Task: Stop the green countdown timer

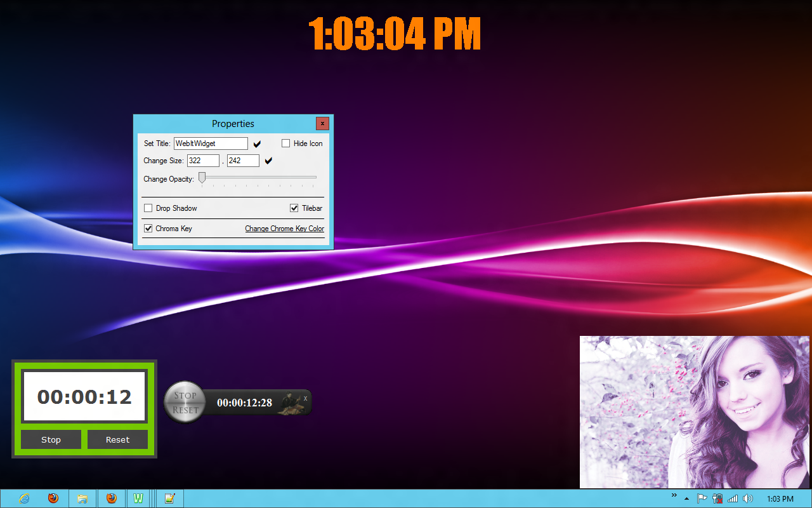Action: click(x=51, y=439)
